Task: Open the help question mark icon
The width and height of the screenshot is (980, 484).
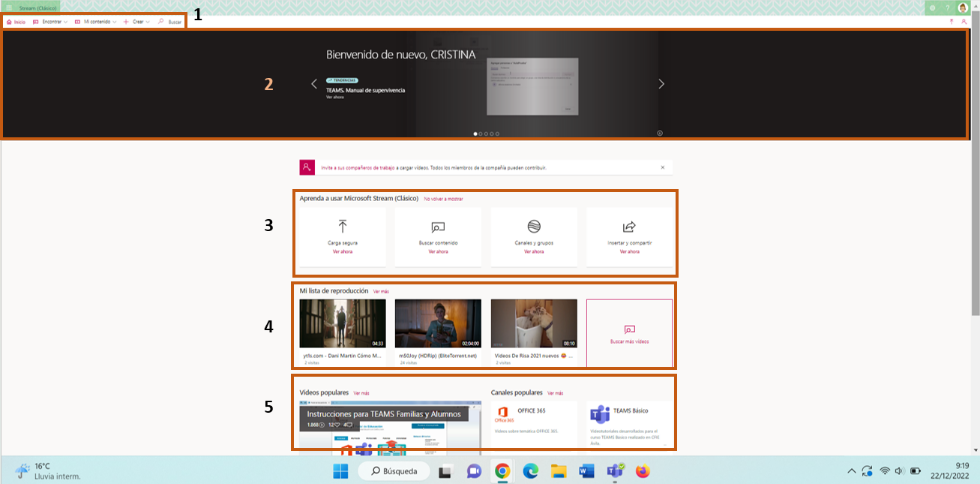Action: click(x=947, y=8)
